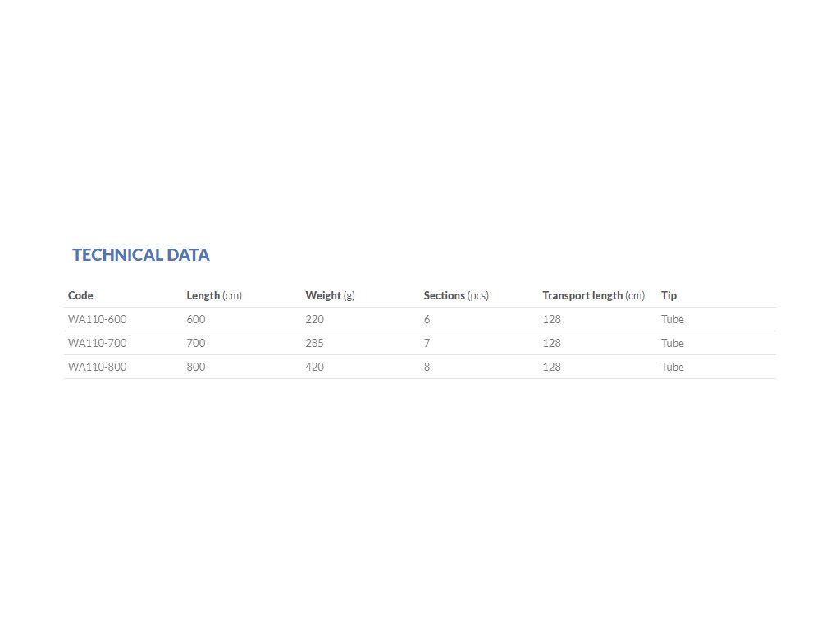Screen dimensions: 840x630
Task: Select the Code column header
Action: (80, 295)
